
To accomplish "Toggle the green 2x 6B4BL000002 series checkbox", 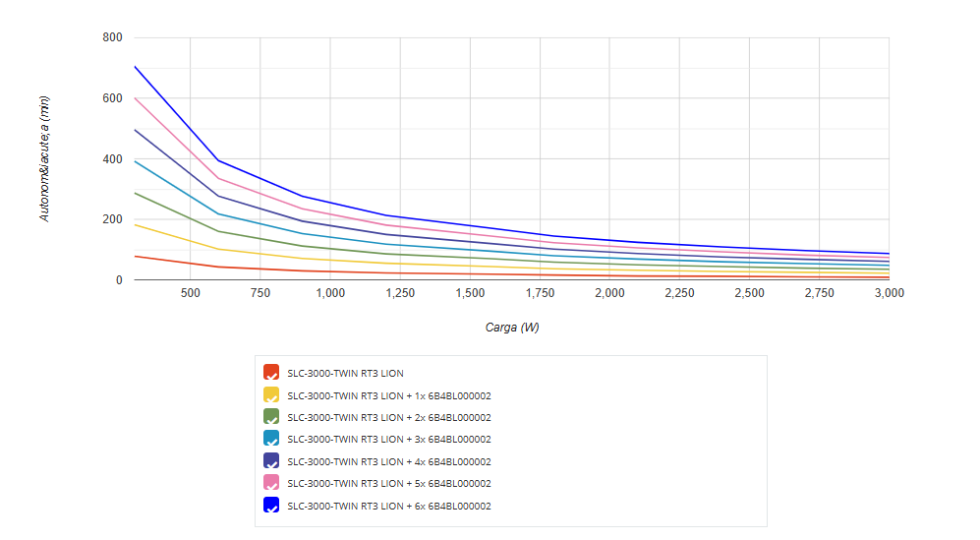I will point(271,417).
